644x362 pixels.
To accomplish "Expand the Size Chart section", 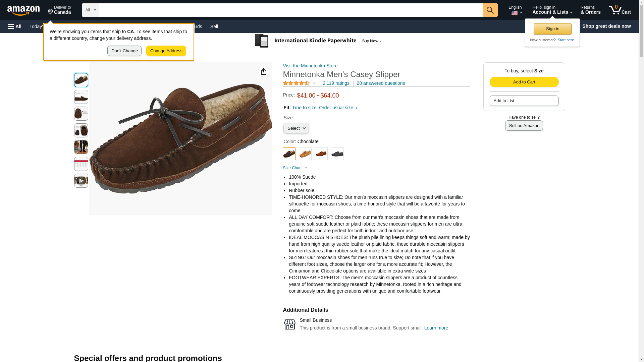I will (295, 168).
